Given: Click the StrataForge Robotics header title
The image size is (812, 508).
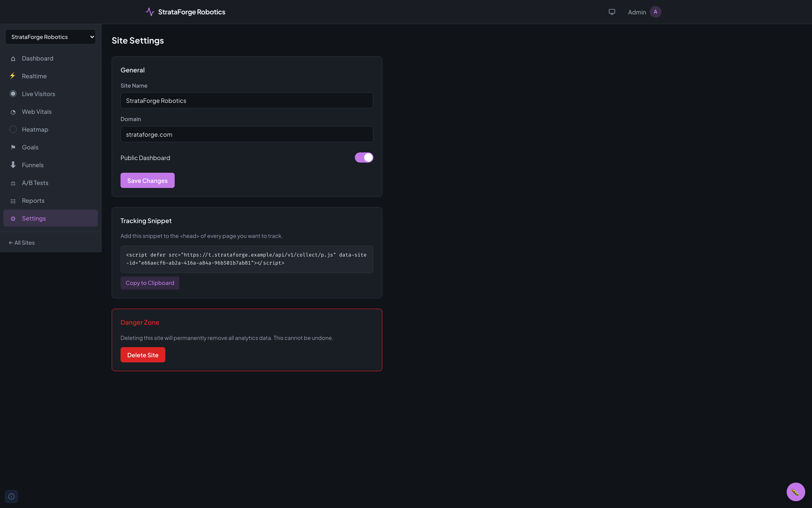Looking at the screenshot, I should 192,12.
